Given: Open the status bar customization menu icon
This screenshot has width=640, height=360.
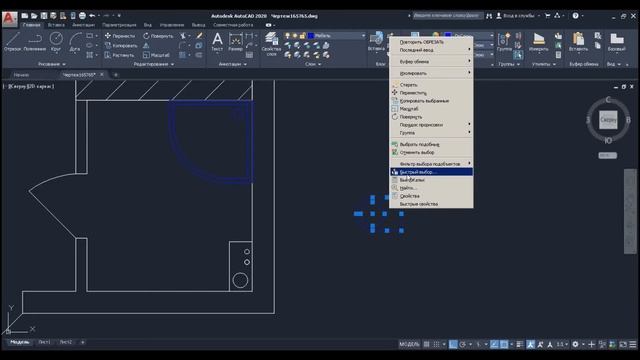Looking at the screenshot, I should 633,344.
